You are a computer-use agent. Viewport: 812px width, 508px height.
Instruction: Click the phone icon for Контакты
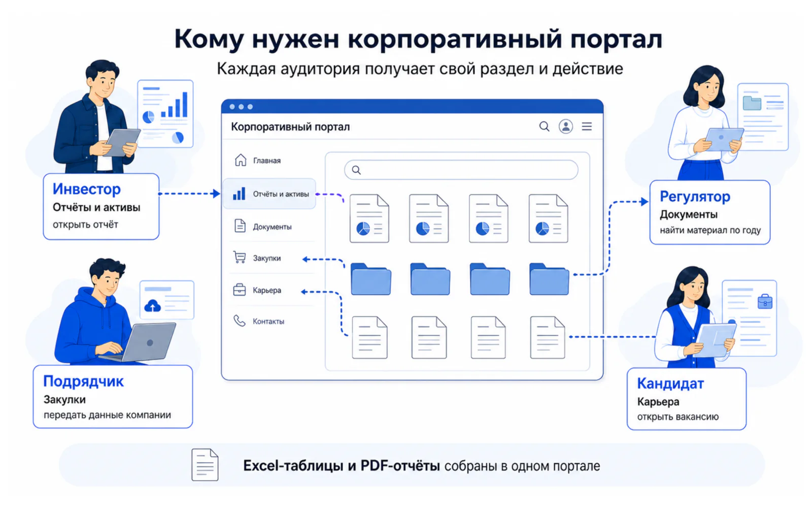click(x=239, y=321)
